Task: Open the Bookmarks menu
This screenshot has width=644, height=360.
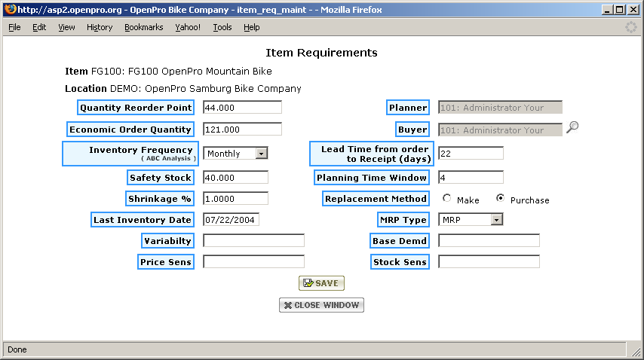Action: 143,27
